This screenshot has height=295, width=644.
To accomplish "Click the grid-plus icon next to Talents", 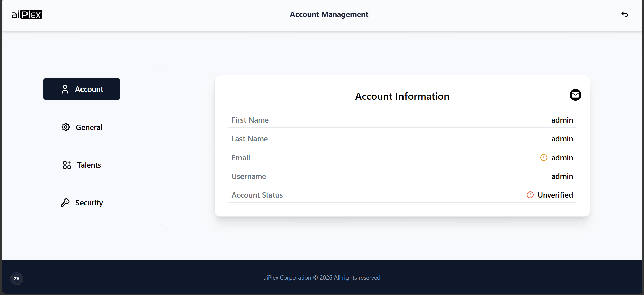I will [x=67, y=165].
